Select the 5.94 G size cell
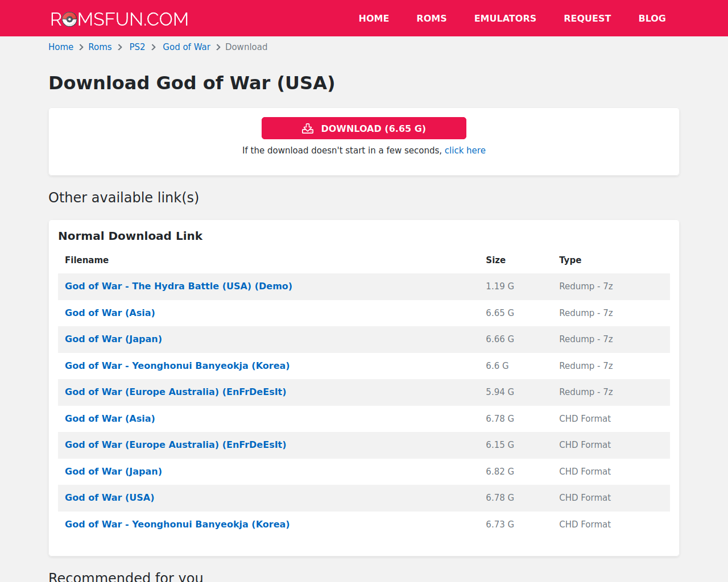The image size is (728, 582). pyautogui.click(x=500, y=392)
